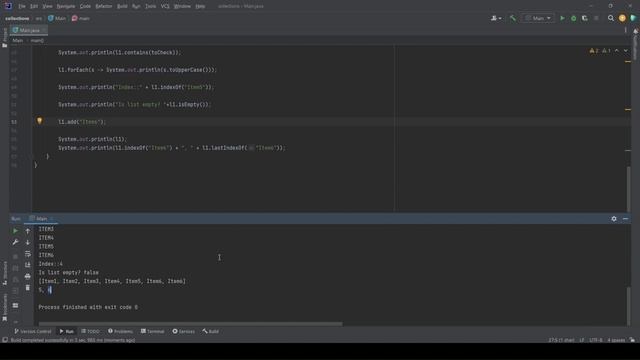Click the teal JetBrains Toolbox icon at top-right
The image size is (640, 360).
click(633, 18)
